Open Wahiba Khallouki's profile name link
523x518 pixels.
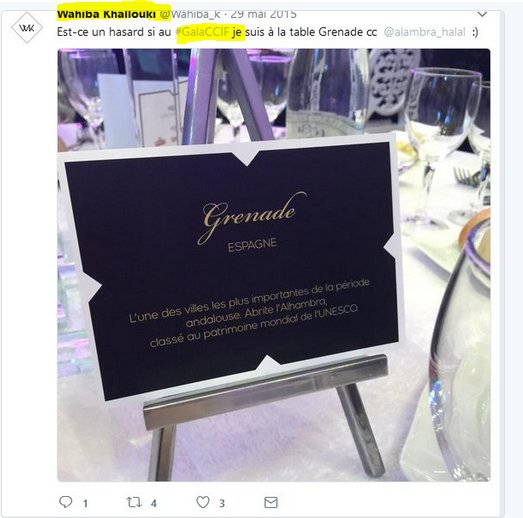[106, 14]
